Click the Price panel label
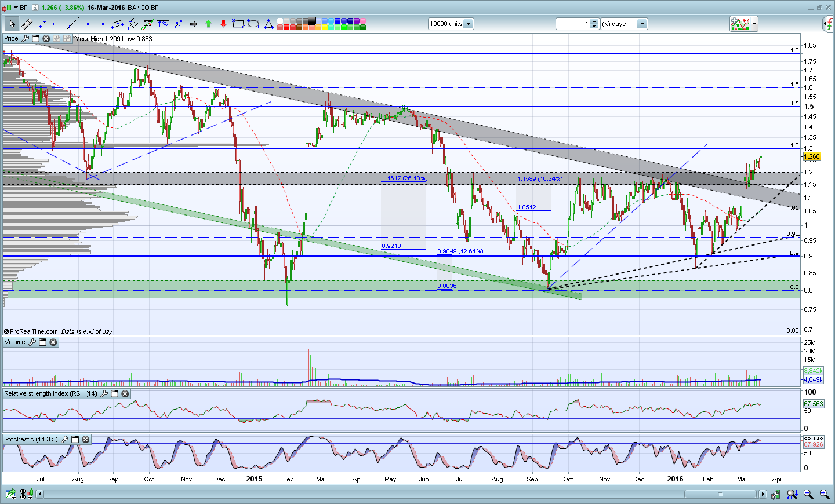The image size is (835, 504). [11, 39]
